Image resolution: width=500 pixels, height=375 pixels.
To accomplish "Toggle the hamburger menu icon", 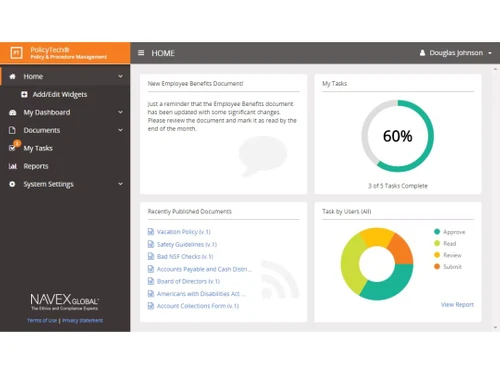I will (141, 53).
